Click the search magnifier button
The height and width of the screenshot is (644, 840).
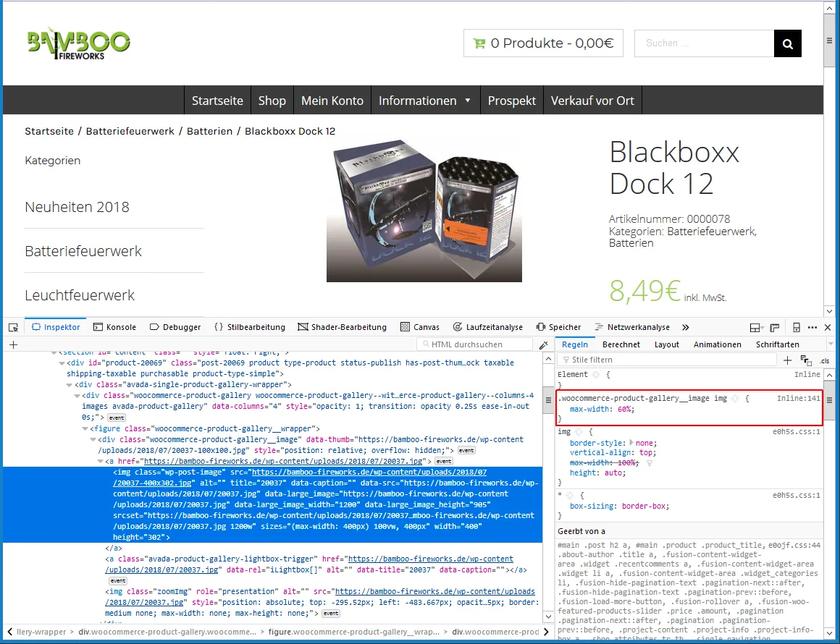coord(788,43)
